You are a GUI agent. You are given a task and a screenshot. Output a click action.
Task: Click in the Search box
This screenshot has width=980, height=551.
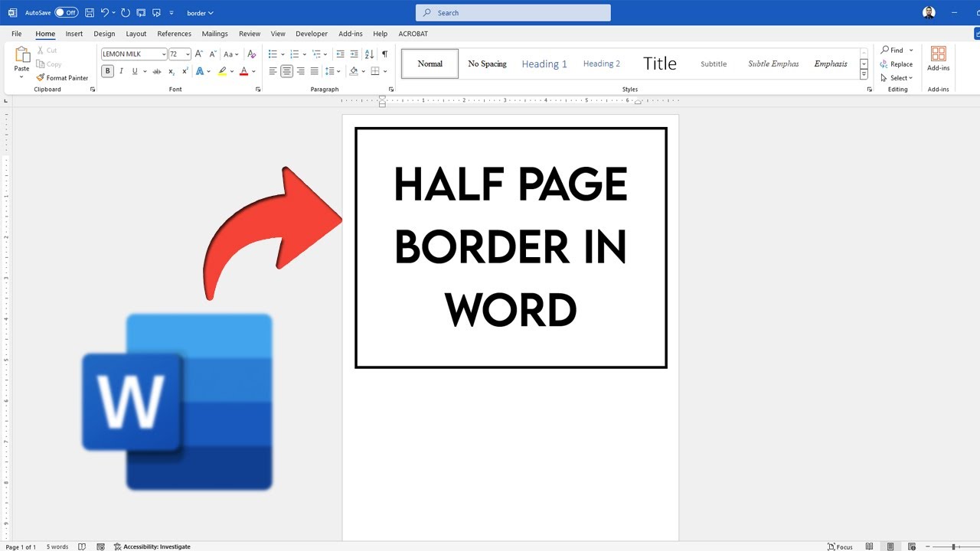(x=513, y=13)
